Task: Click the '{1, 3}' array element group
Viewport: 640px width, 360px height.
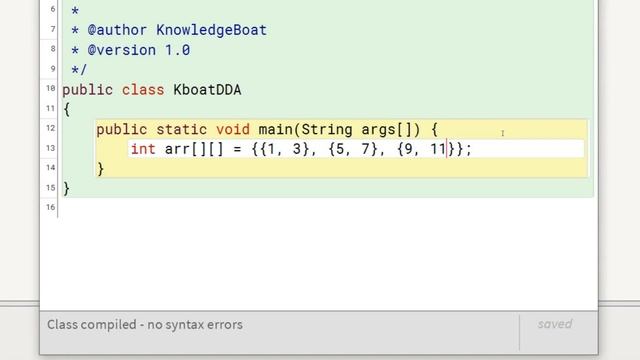Action: (x=284, y=149)
